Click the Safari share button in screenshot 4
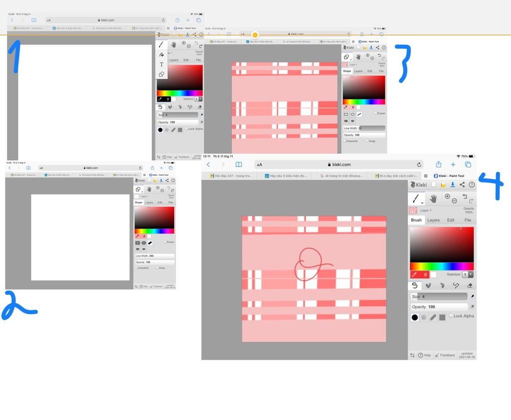This screenshot has height=420, width=511. (439, 164)
